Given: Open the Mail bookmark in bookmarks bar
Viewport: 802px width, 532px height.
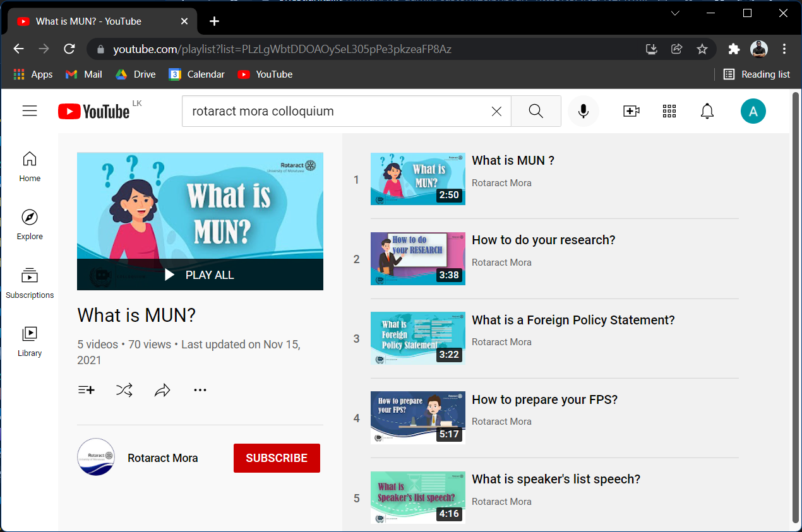Looking at the screenshot, I should tap(84, 74).
